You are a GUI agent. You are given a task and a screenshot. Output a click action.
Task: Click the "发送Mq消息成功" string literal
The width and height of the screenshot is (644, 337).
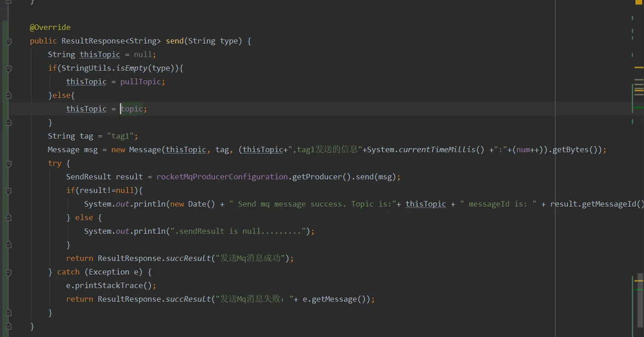249,258
